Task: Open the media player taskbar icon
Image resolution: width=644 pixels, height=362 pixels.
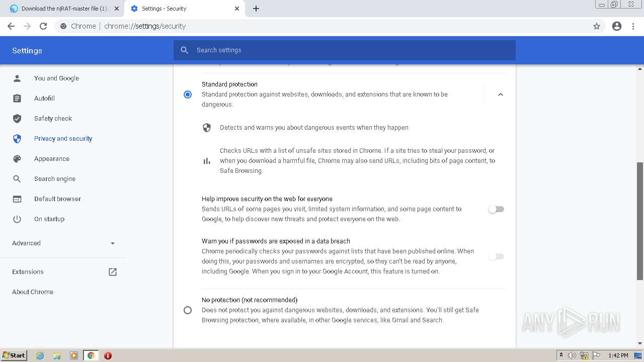Action: tap(74, 355)
